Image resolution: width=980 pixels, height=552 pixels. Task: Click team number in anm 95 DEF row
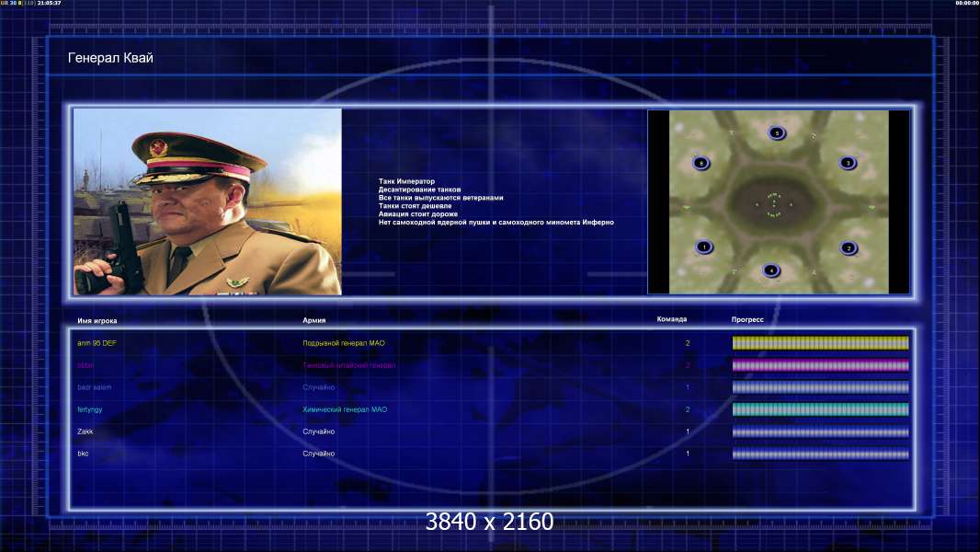688,343
